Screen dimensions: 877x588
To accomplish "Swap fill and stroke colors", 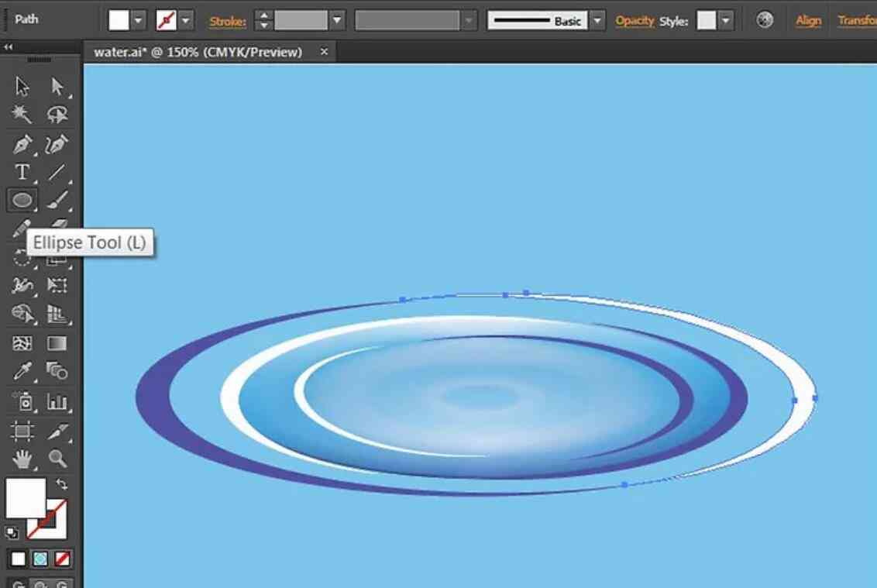I will coord(61,484).
